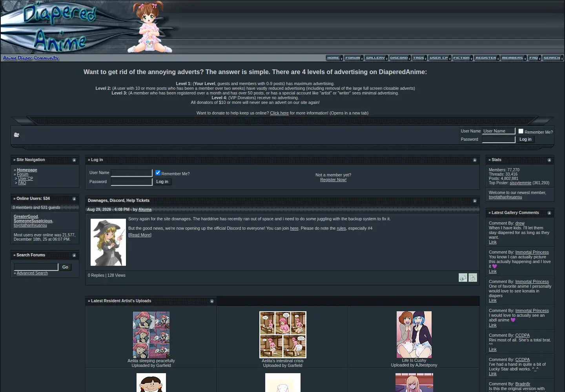
Task: Click the folder icon in the breadcrumb bar
Action: coord(16,135)
